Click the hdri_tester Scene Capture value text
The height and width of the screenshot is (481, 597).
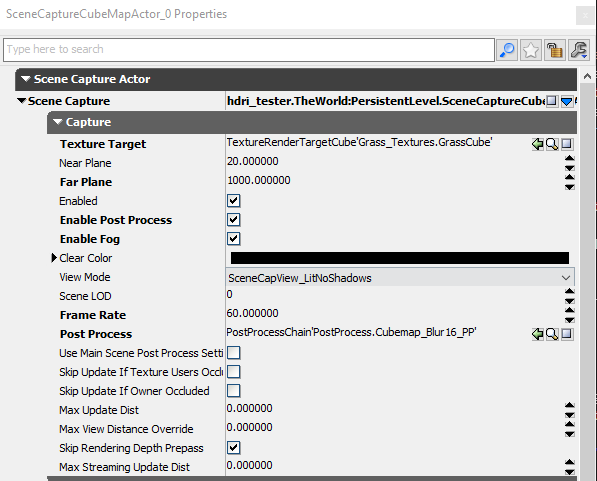pyautogui.click(x=386, y=101)
